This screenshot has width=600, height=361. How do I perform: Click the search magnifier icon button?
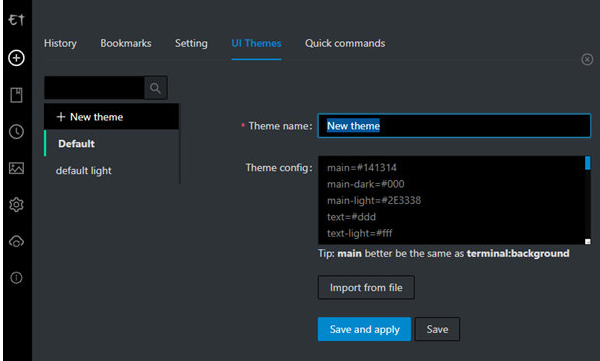pos(155,88)
